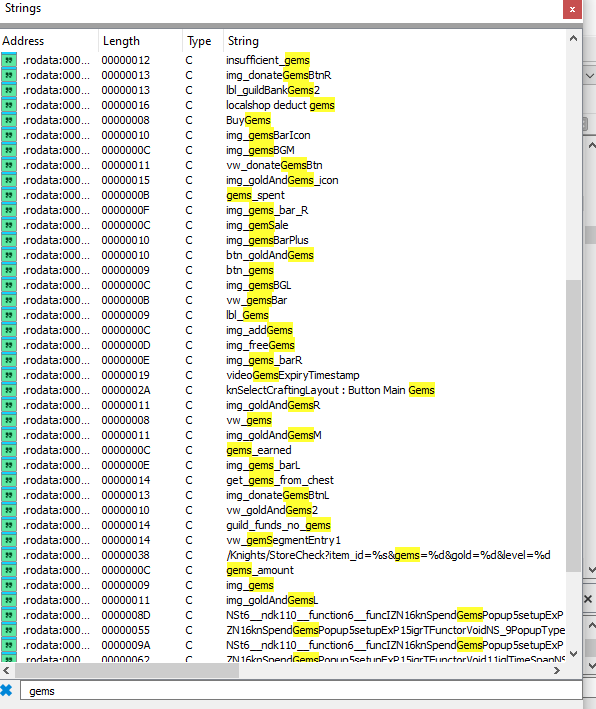
Task: Click the string icon next to BuyGems row
Action: point(9,120)
